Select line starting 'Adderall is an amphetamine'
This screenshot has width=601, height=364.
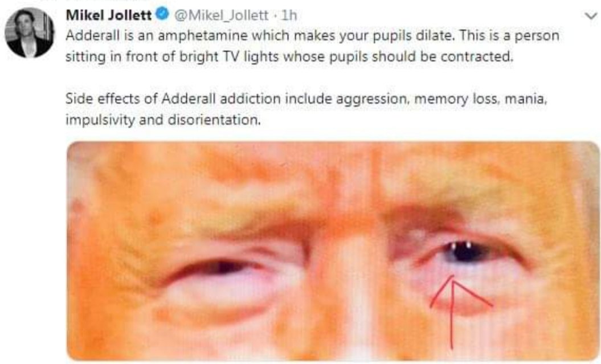tap(312, 36)
